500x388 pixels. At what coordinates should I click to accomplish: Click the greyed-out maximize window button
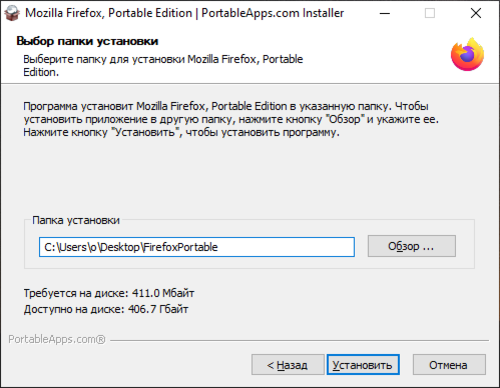tap(430, 13)
